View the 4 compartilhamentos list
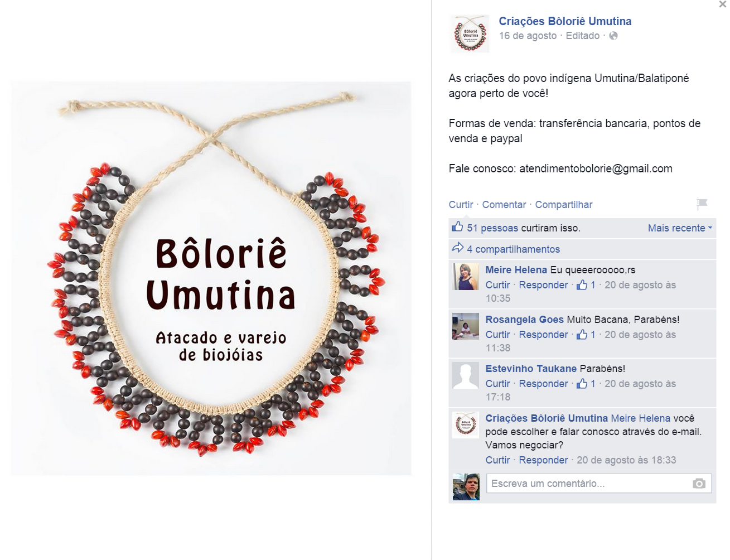Viewport: 730px width, 560px height. [513, 249]
